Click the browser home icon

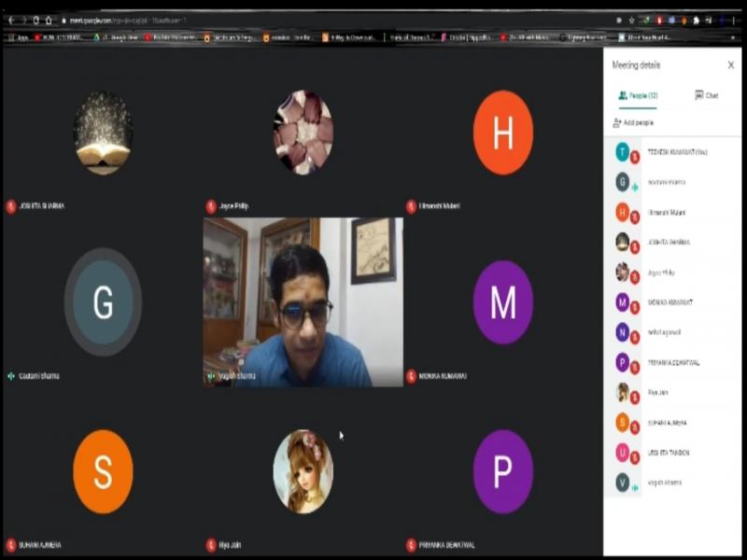pos(49,20)
